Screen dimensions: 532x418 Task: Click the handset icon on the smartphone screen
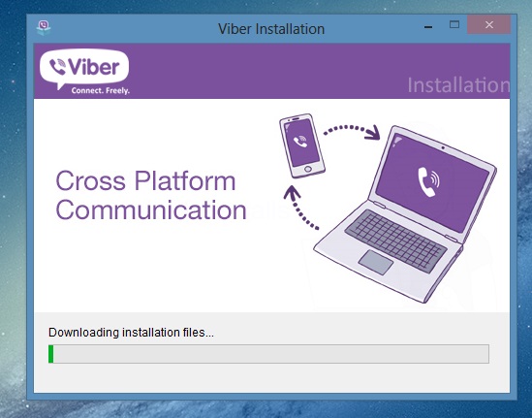(x=300, y=141)
